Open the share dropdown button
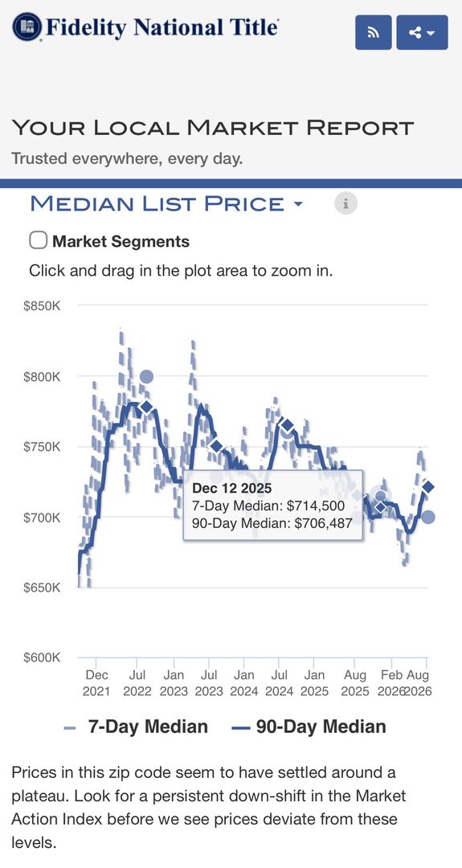462x868 pixels. pyautogui.click(x=422, y=33)
